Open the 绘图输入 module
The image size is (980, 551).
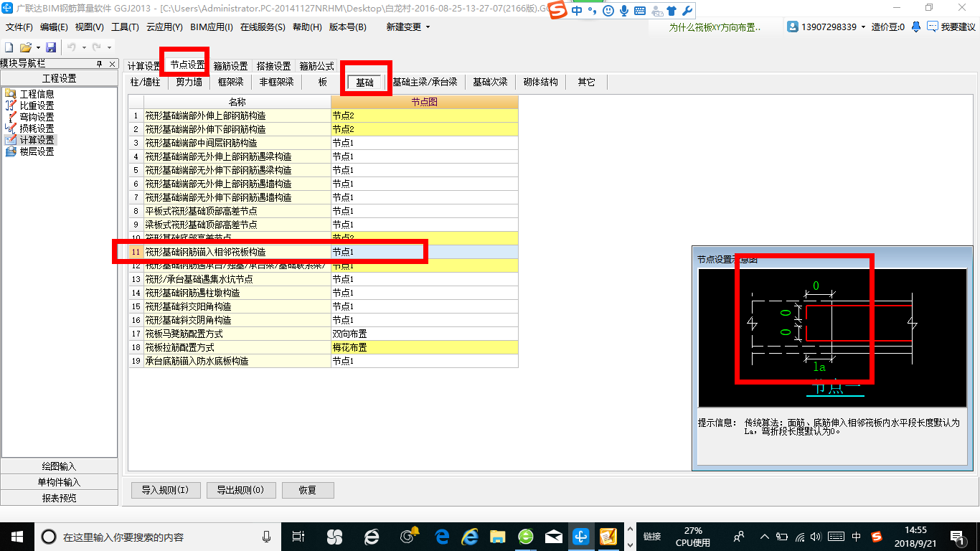pos(60,466)
